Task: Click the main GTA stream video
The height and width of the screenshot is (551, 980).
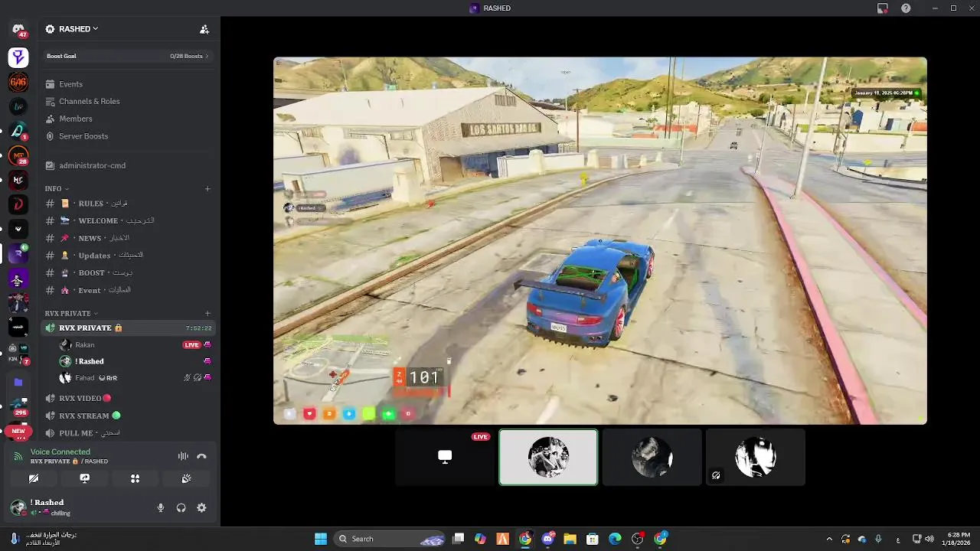Action: pyautogui.click(x=600, y=240)
